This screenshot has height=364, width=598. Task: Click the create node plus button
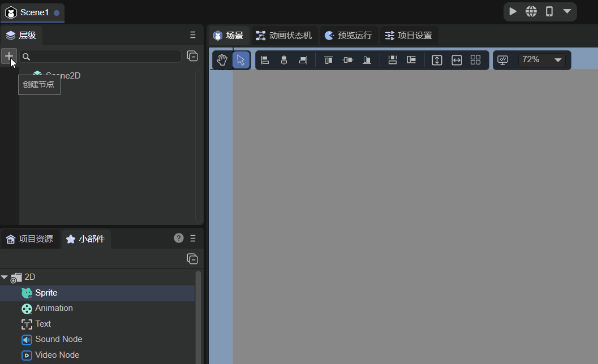pos(8,56)
